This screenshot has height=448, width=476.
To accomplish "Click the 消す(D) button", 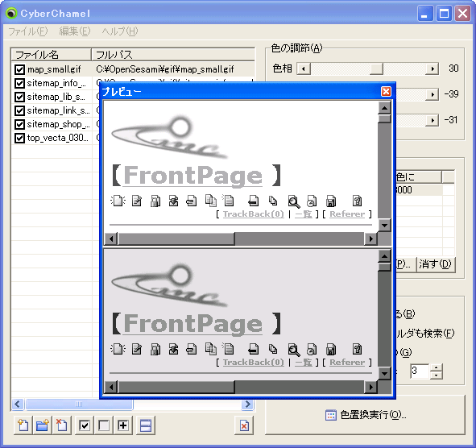I will pyautogui.click(x=436, y=264).
